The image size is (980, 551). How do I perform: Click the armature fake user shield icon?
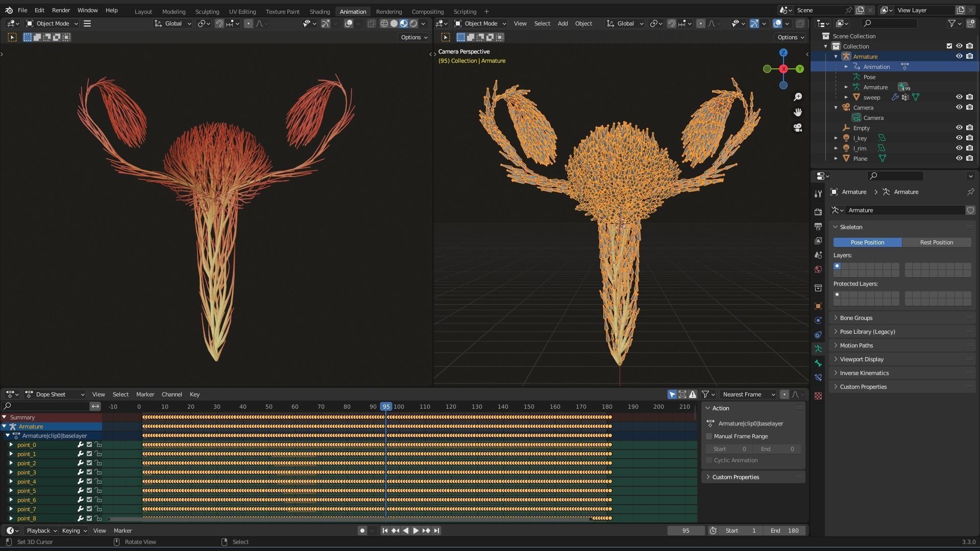click(970, 210)
